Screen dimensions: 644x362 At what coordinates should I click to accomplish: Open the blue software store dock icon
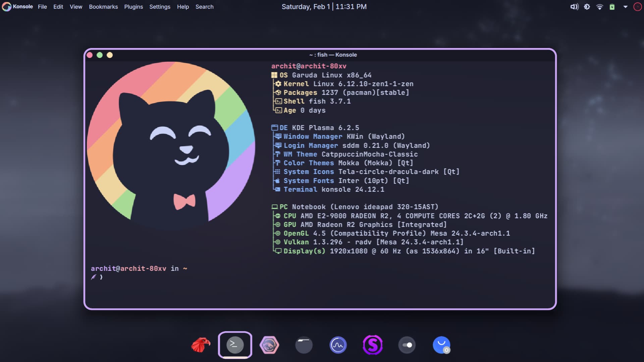441,345
